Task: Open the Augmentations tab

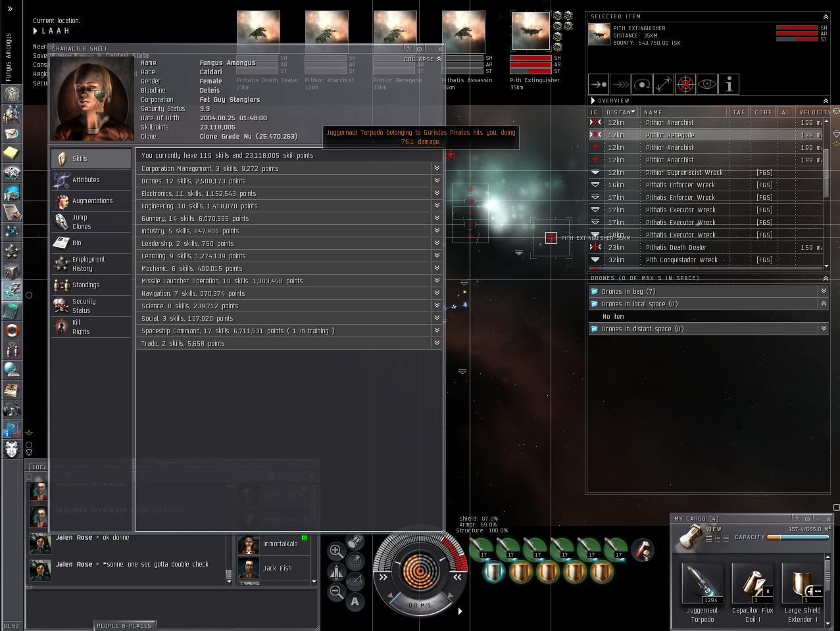Action: point(91,200)
